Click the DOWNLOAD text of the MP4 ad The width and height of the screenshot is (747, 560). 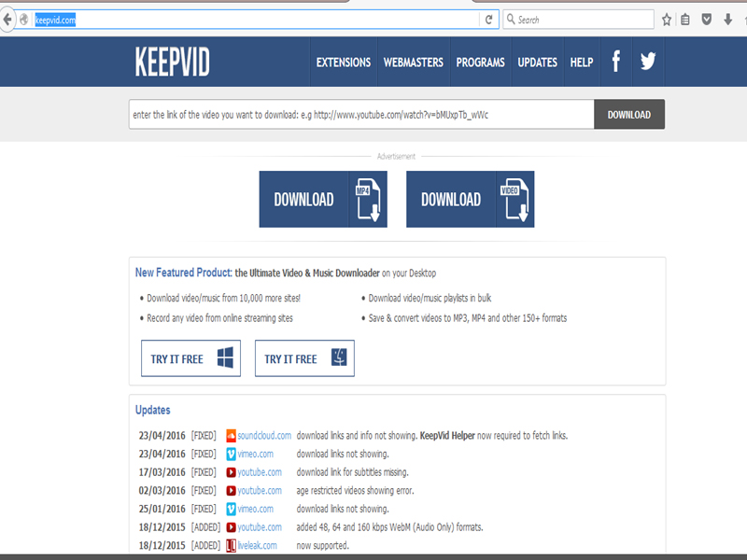pos(304,200)
